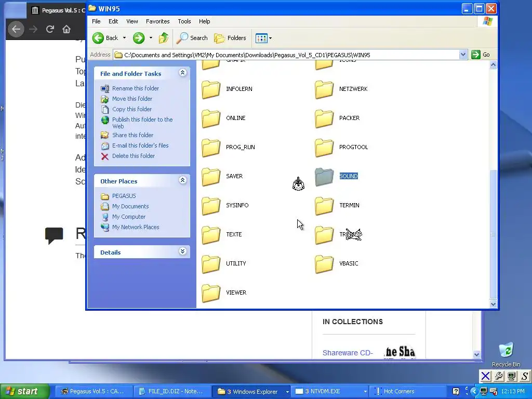Switch to Pegasus Vol.5 browser taskbar button
The width and height of the screenshot is (532, 399).
tap(94, 392)
